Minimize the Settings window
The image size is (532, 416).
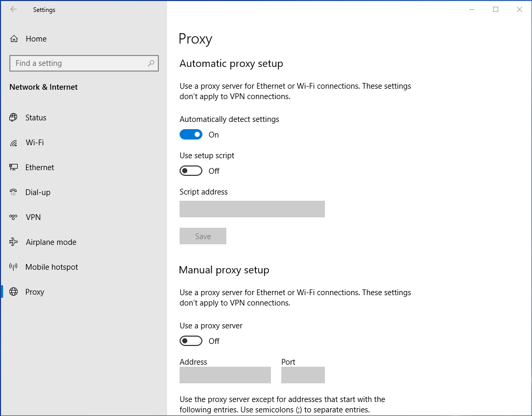(472, 9)
